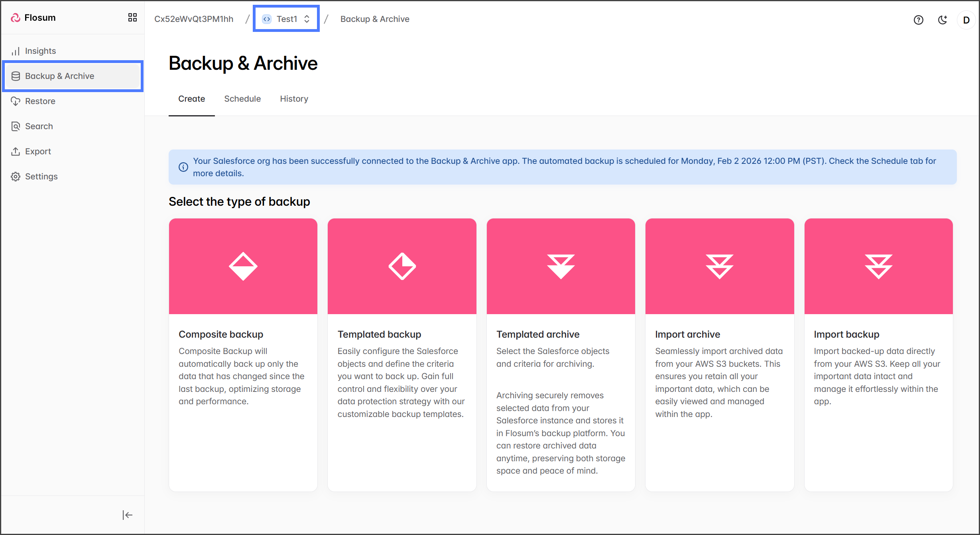This screenshot has height=535, width=980.
Task: Switch to the History tab
Action: click(294, 99)
